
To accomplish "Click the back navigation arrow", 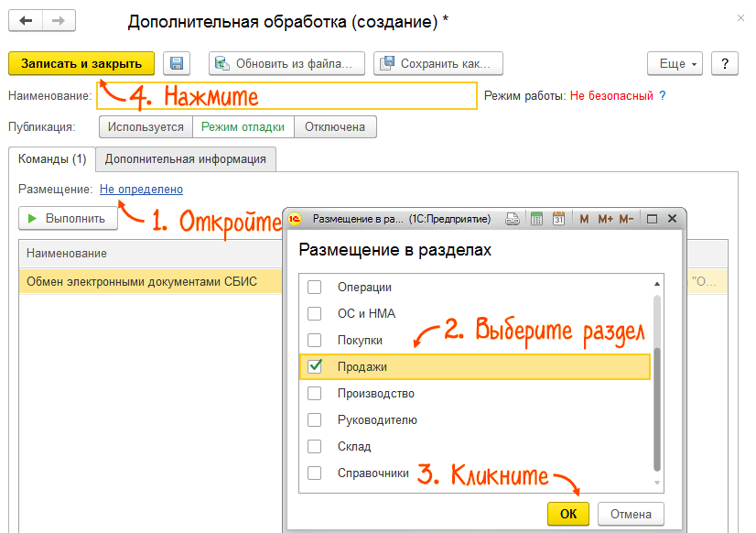I will [x=26, y=19].
